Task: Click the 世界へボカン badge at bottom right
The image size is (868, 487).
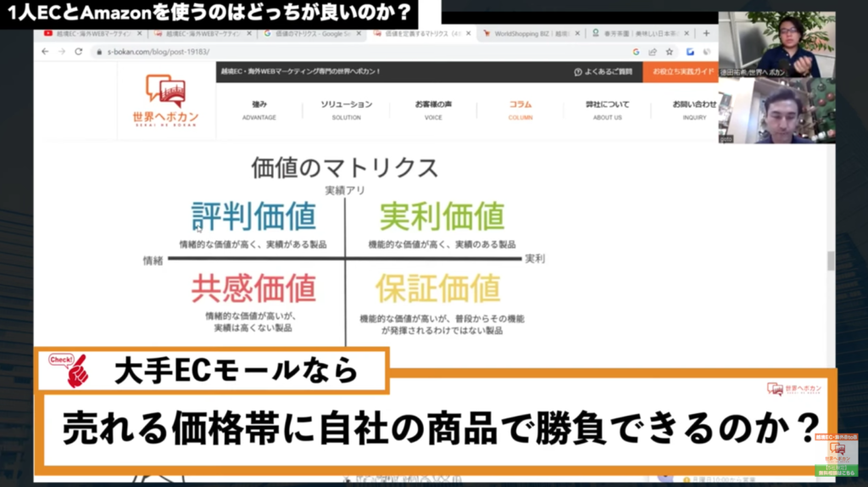Action: pyautogui.click(x=837, y=455)
